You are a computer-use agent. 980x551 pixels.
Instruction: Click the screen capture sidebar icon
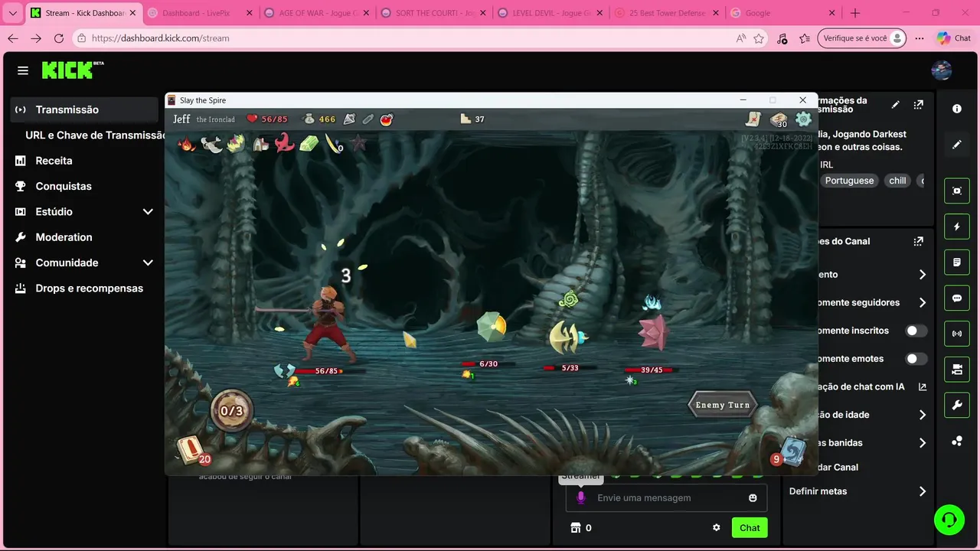[x=957, y=191]
